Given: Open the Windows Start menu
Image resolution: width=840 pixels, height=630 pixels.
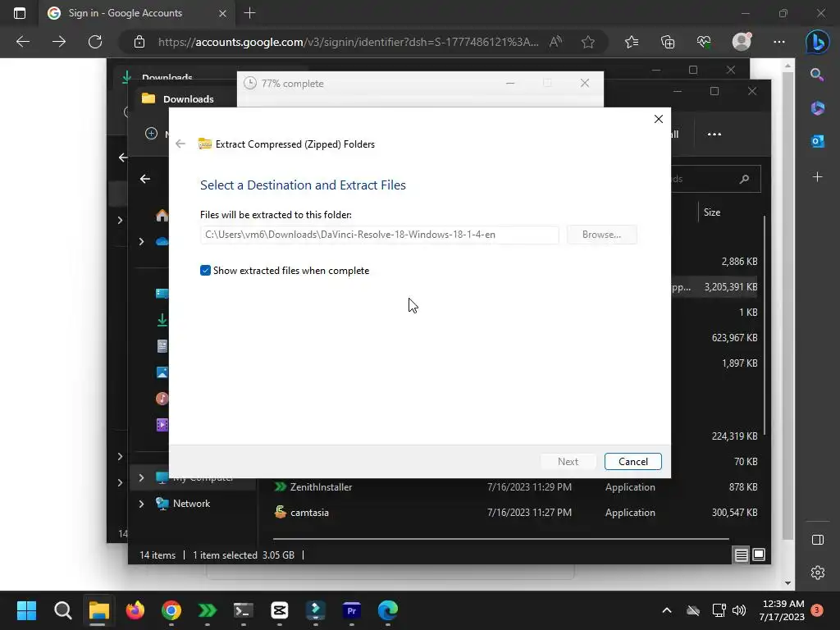Looking at the screenshot, I should (26, 610).
